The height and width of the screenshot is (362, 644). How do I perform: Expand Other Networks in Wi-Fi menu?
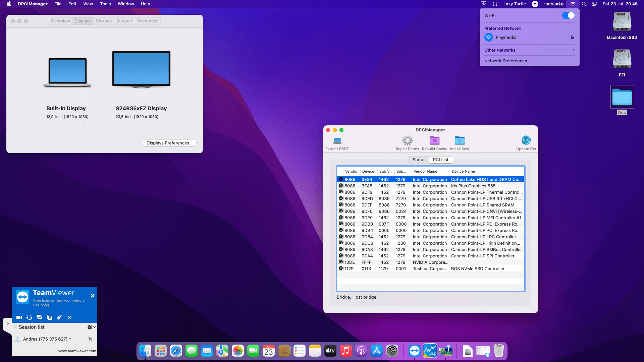[529, 50]
